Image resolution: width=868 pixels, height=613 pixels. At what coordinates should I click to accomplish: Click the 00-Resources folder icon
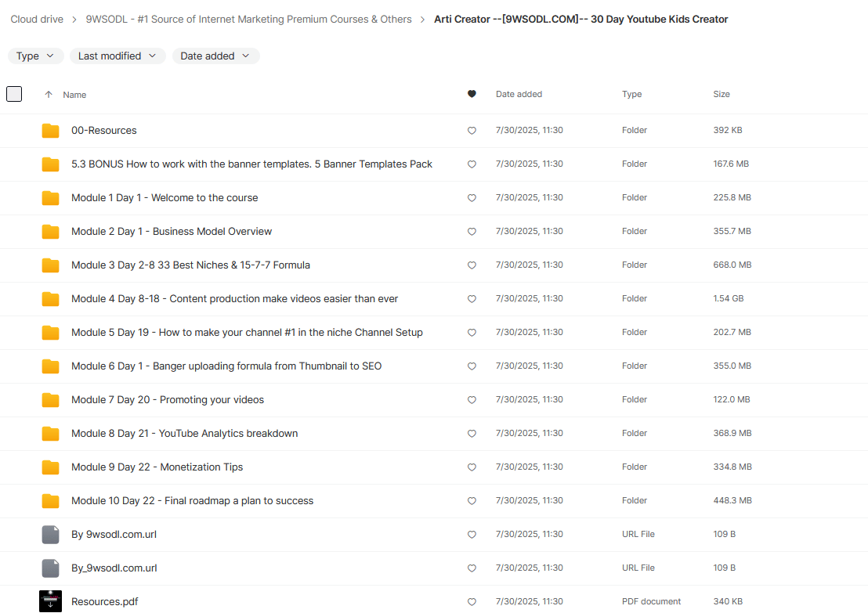pyautogui.click(x=50, y=131)
